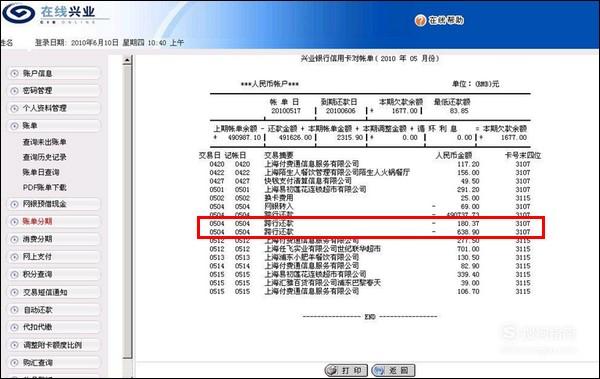This screenshot has width=600, height=379.
Task: Expand the 个人资料管理 bullet icon
Action: pyautogui.click(x=15, y=108)
